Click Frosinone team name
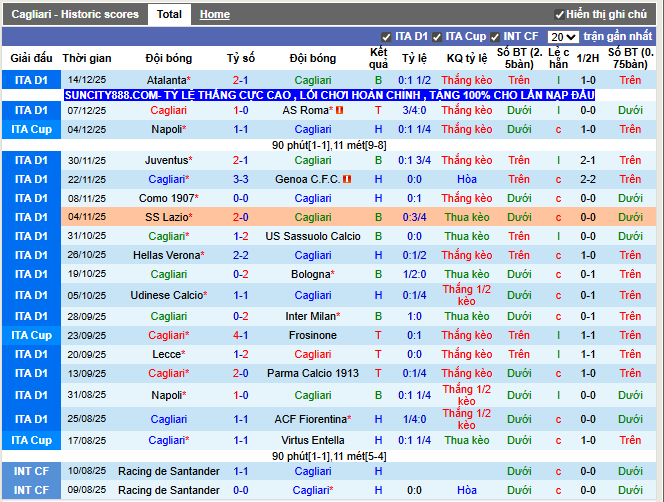 [313, 335]
